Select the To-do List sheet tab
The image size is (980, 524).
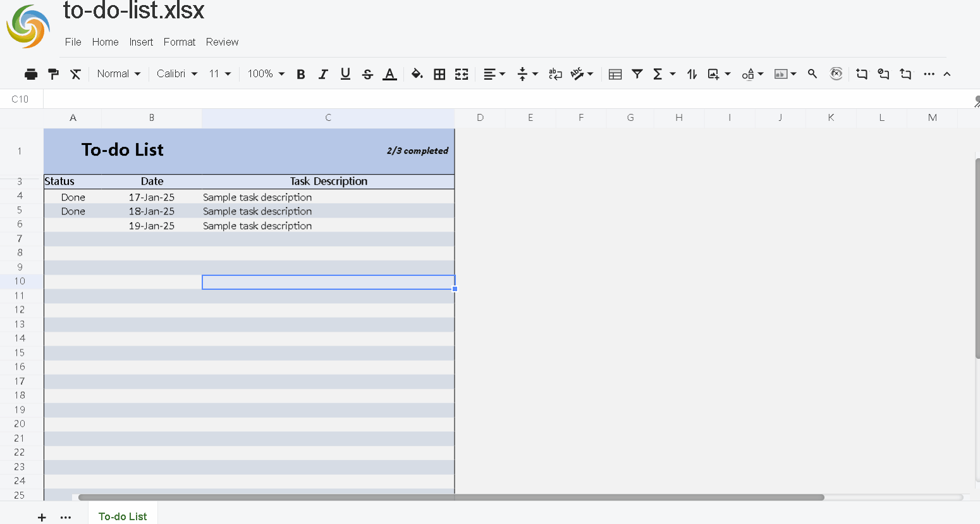pyautogui.click(x=123, y=516)
